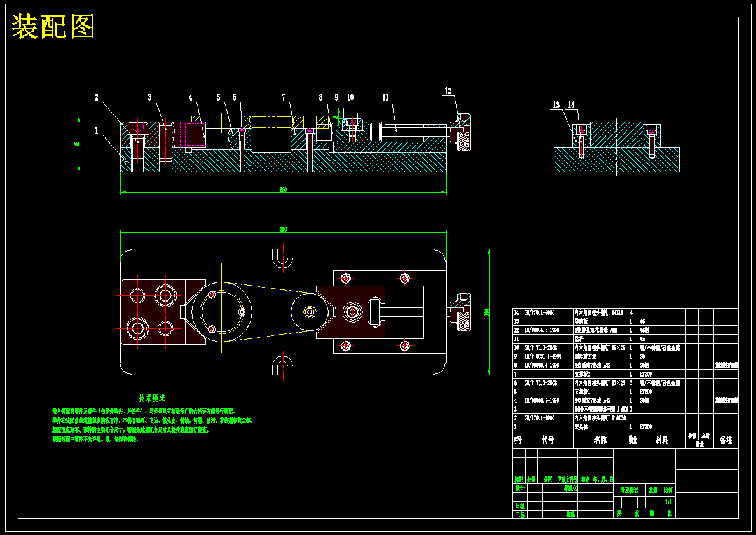The height and width of the screenshot is (535, 756).
Task: Select the 审核 label in the title block
Action: pyautogui.click(x=519, y=506)
